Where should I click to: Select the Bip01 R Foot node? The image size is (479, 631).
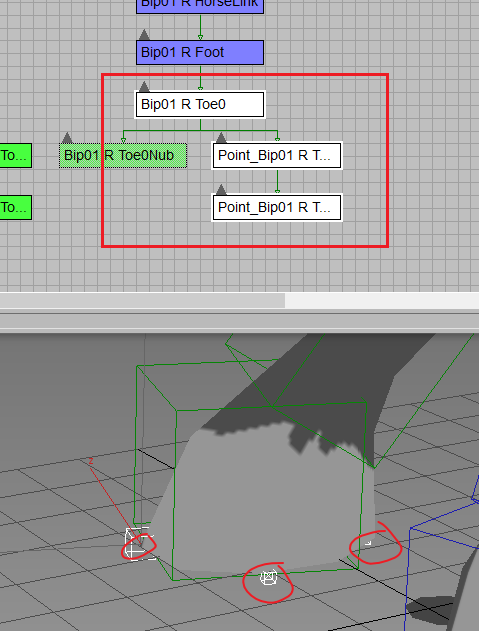[x=200, y=52]
